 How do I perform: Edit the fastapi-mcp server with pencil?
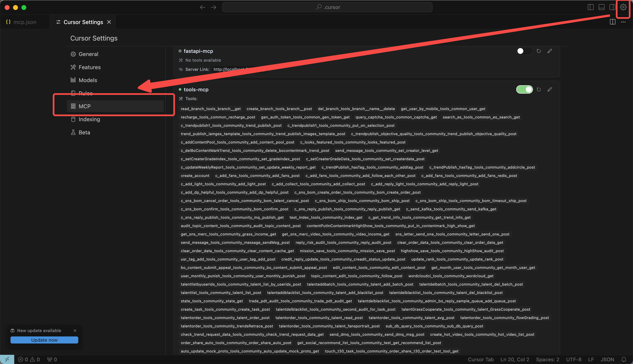click(550, 51)
